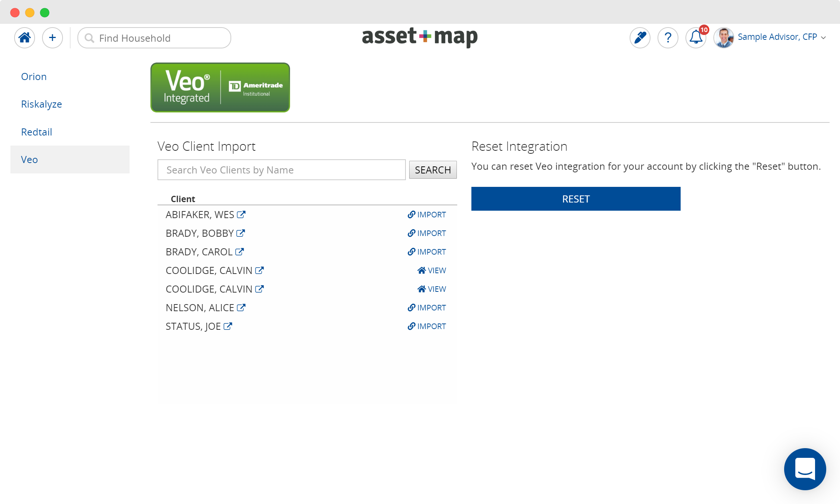Viewport: 840px width, 504px height.
Task: Open the notifications bell icon
Action: 696,38
